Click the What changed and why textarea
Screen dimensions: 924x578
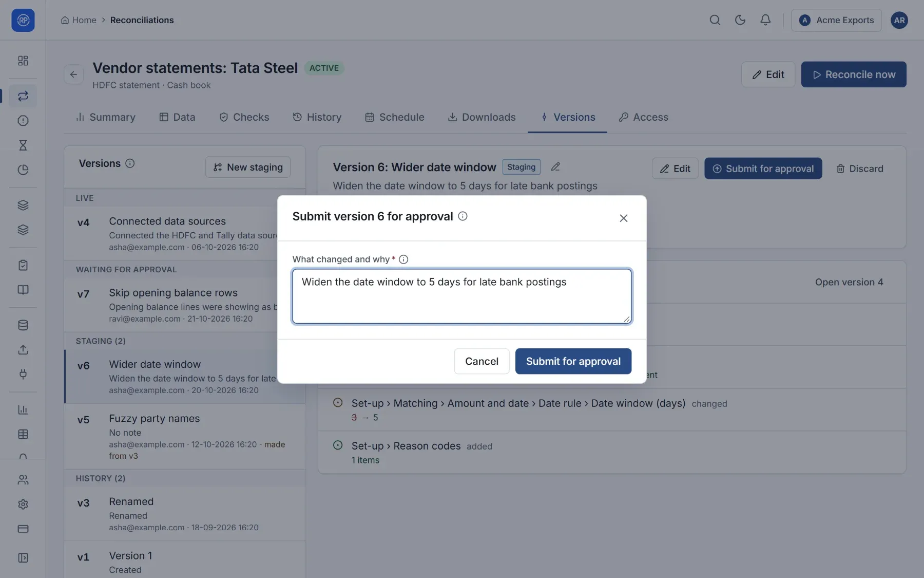462,296
